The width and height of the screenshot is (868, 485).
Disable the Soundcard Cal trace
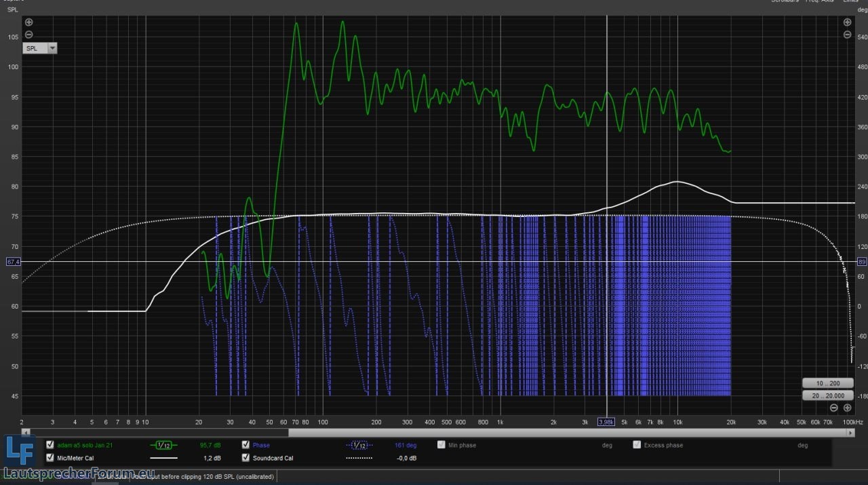245,458
